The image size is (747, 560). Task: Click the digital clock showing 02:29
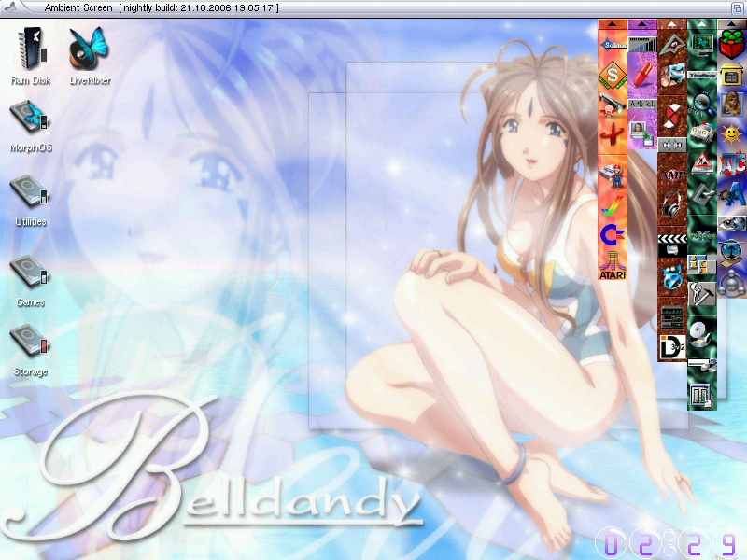point(669,543)
